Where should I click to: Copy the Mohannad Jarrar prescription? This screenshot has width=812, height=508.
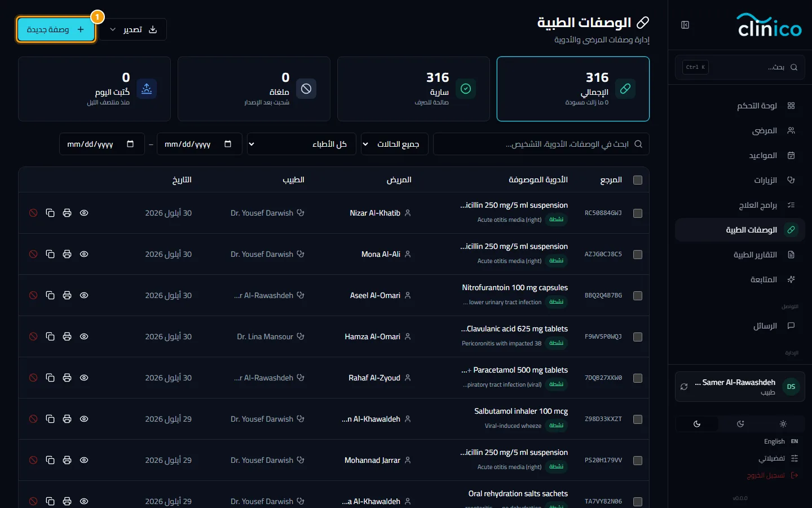click(x=50, y=460)
